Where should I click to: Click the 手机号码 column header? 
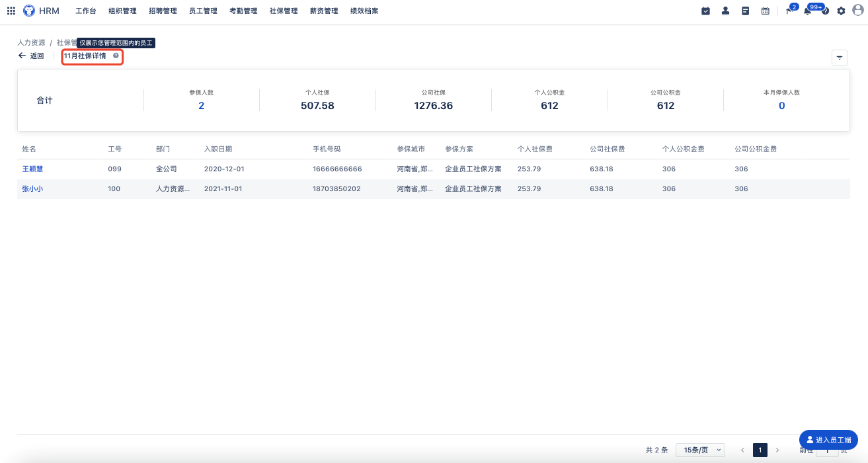coord(327,149)
